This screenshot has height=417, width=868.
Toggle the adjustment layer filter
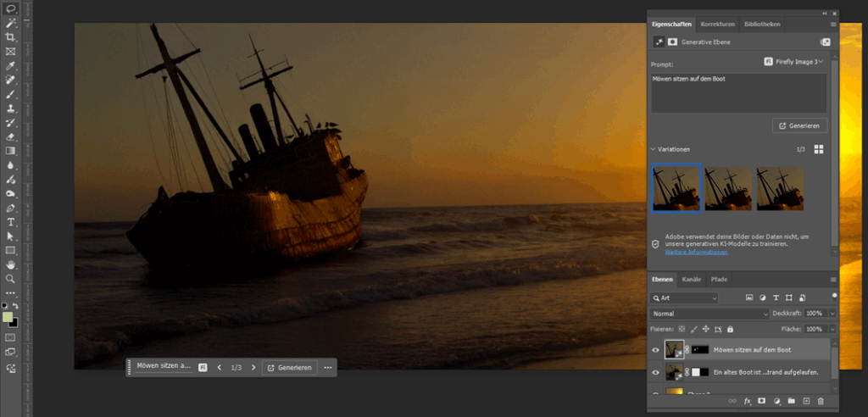[x=763, y=298]
